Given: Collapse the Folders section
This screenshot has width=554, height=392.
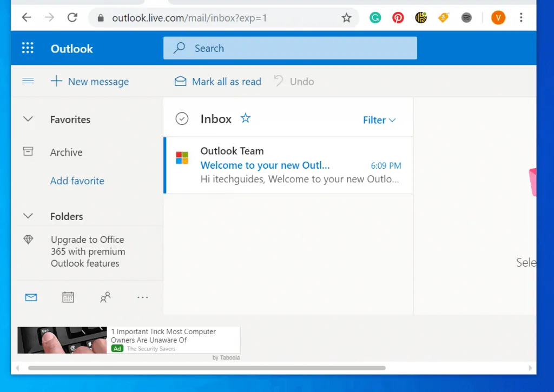Looking at the screenshot, I should click(x=28, y=216).
